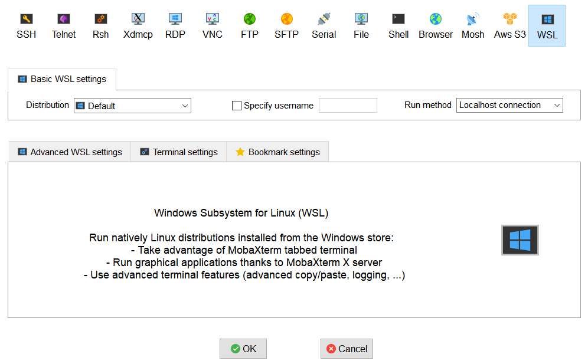Open the Bookmark settings tab
The width and height of the screenshot is (588, 364).
(277, 152)
